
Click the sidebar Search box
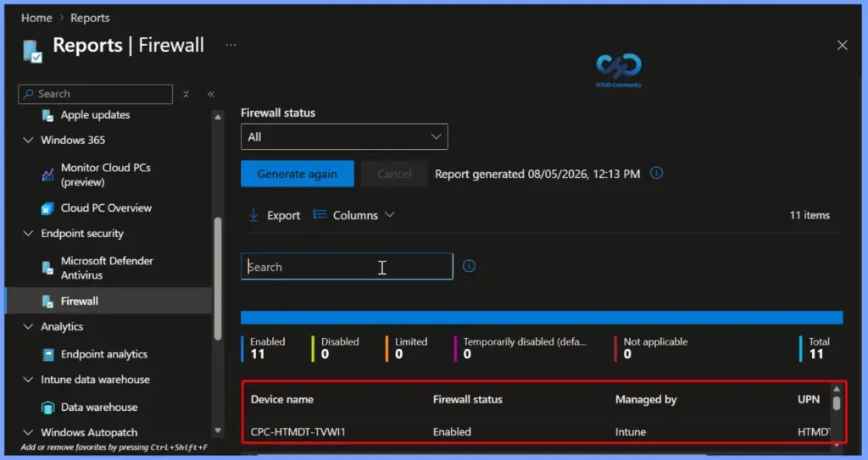[x=95, y=94]
